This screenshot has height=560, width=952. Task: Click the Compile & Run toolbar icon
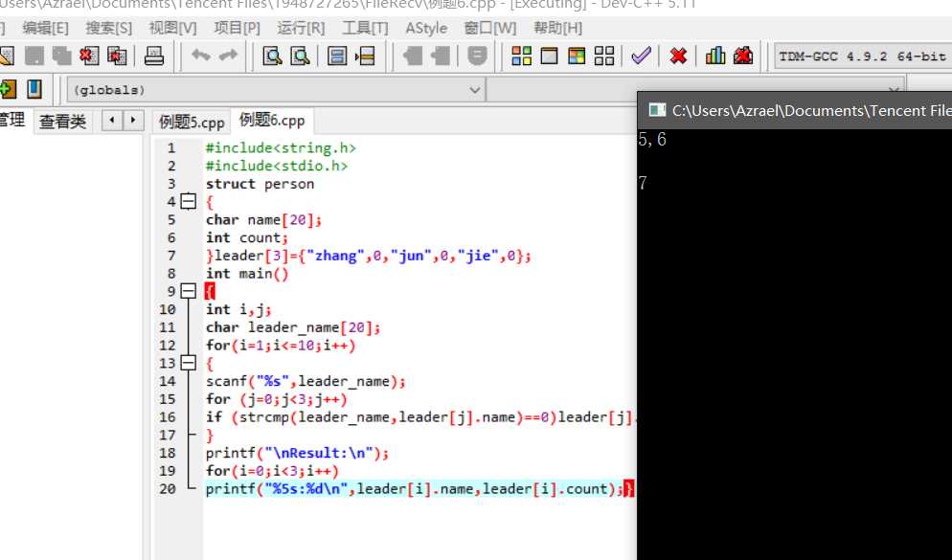(577, 56)
